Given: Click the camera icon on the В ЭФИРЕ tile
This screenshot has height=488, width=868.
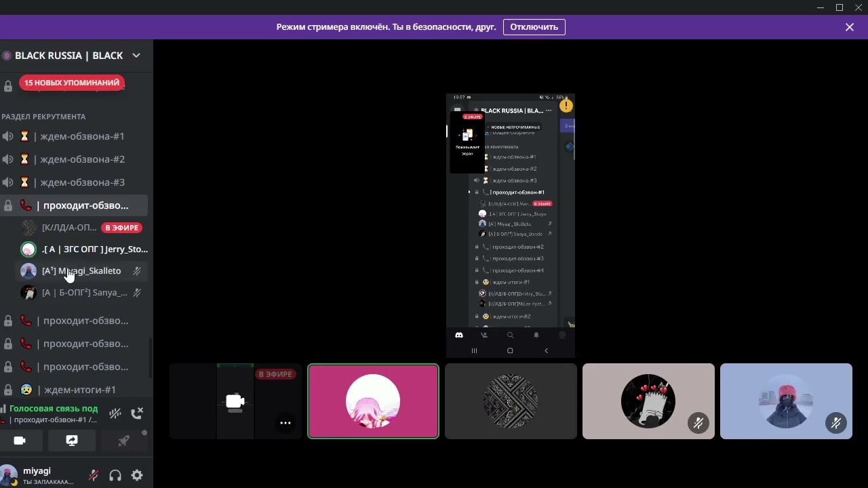Looking at the screenshot, I should point(235,402).
